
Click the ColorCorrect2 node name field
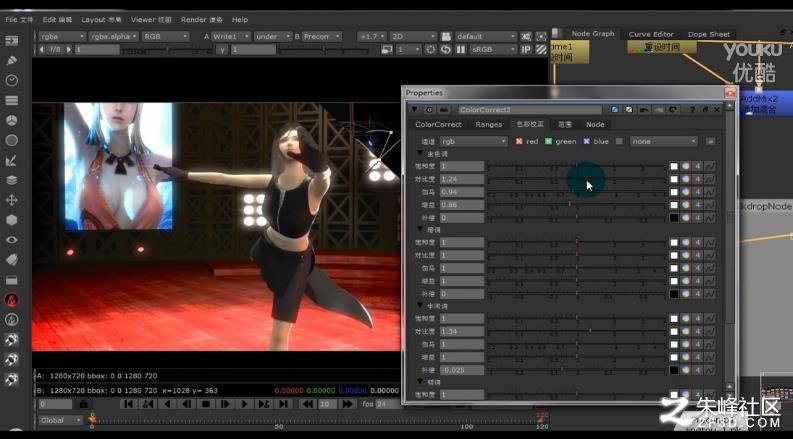coord(530,110)
